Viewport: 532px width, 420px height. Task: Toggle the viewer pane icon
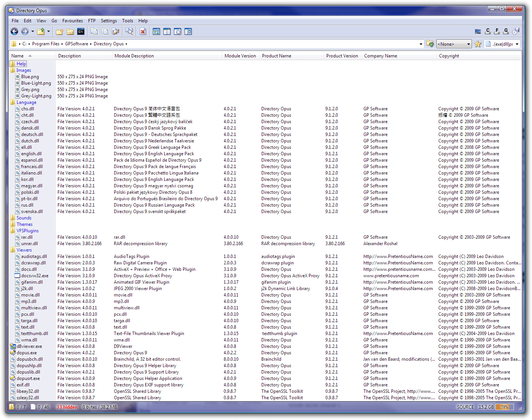pos(177,31)
